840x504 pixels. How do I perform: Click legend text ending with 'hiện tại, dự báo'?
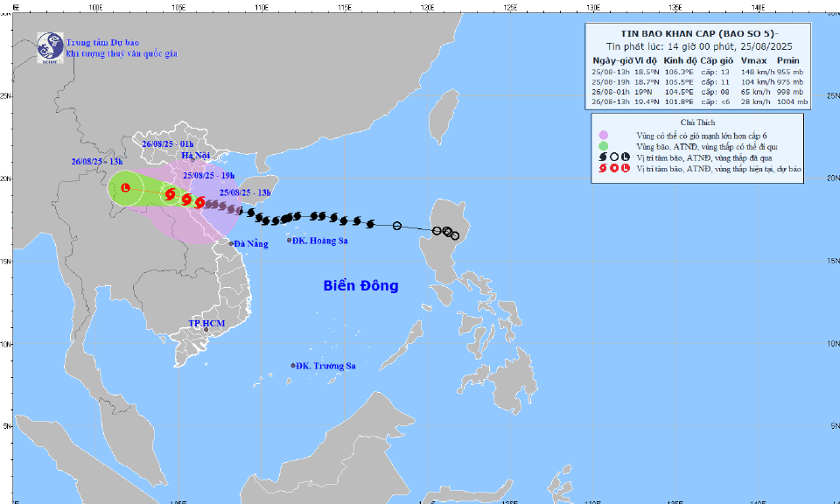718,169
